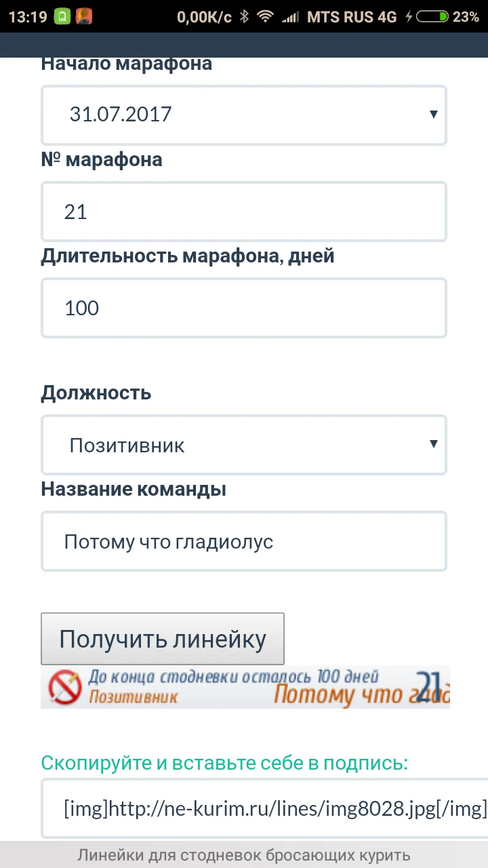Expand the Должность dropdown showing Позитивник

(x=244, y=445)
